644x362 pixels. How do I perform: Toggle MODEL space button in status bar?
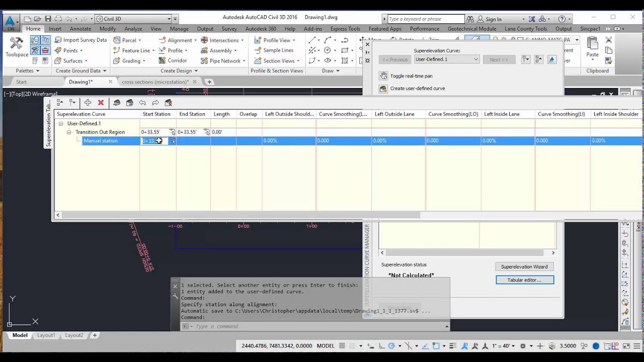(x=326, y=346)
